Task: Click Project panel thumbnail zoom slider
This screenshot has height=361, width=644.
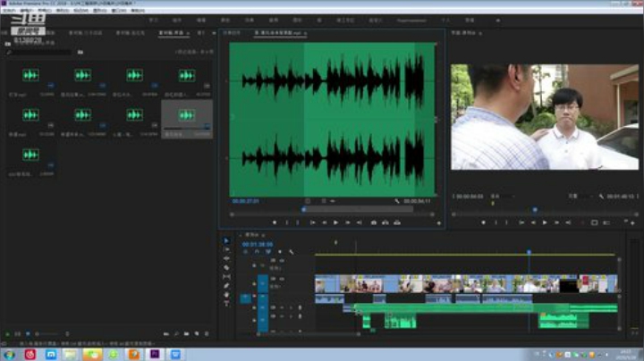Action: pyautogui.click(x=48, y=334)
